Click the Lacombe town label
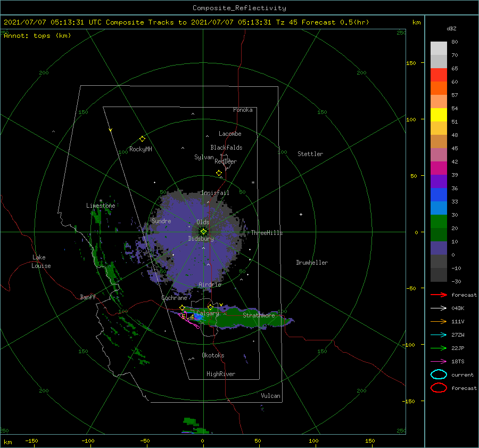 click(230, 134)
